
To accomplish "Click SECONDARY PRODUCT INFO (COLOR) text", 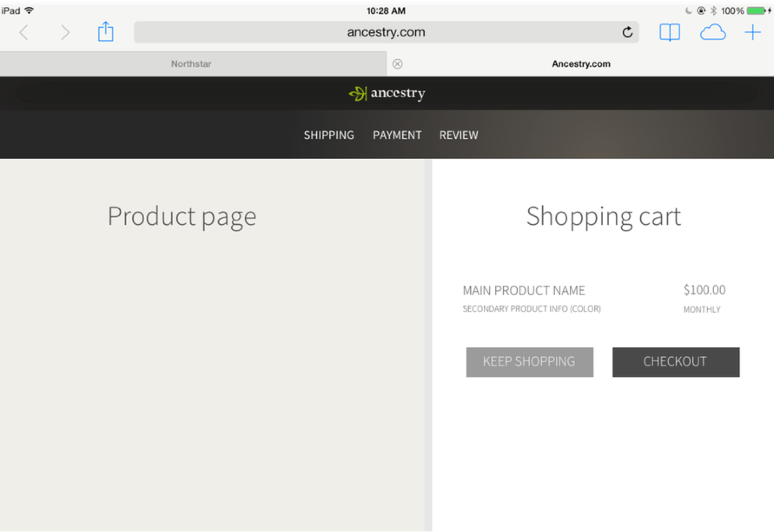I will [x=531, y=309].
